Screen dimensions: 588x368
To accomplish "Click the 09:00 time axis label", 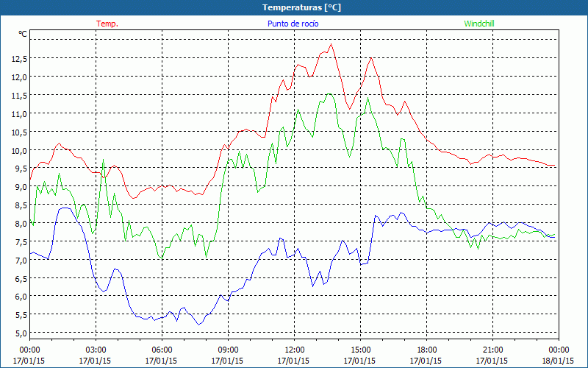I will pos(228,350).
